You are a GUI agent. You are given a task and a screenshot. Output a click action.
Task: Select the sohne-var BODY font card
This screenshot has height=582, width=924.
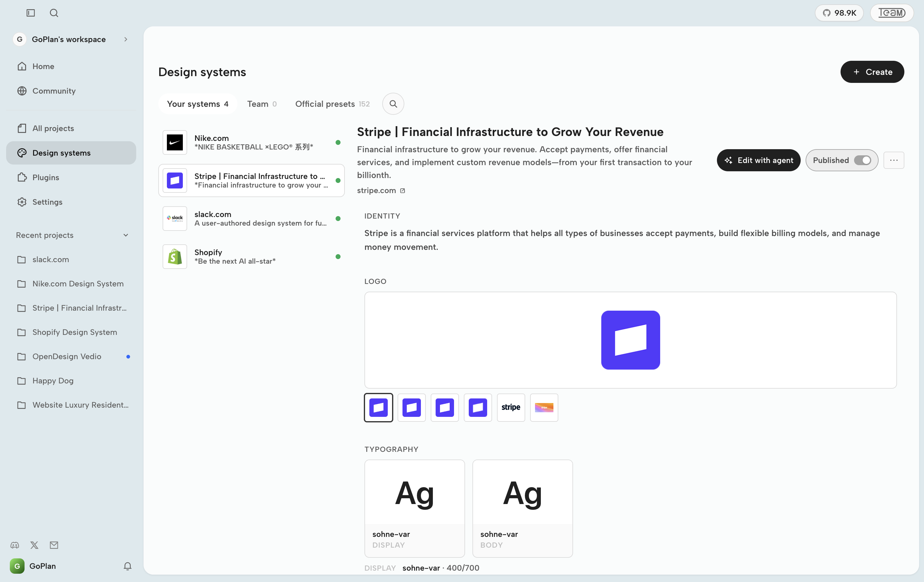[522, 509]
